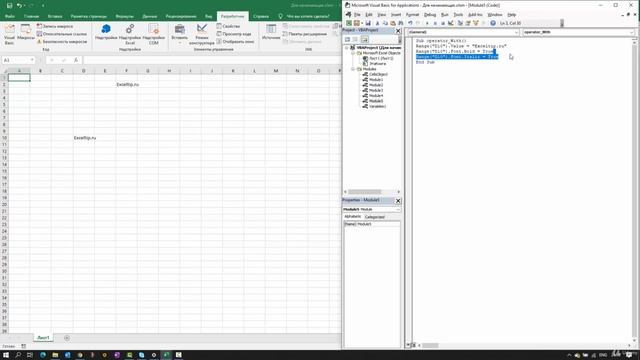Screen dimensions: 640x360
Task: Click Run Sub play icon in VBA toolbar
Action: click(427, 23)
